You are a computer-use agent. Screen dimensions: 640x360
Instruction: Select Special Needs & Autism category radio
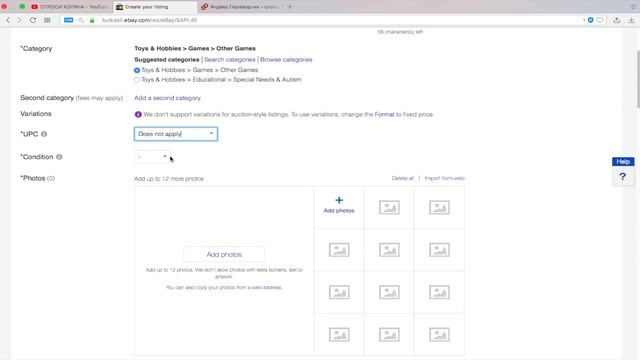point(137,80)
